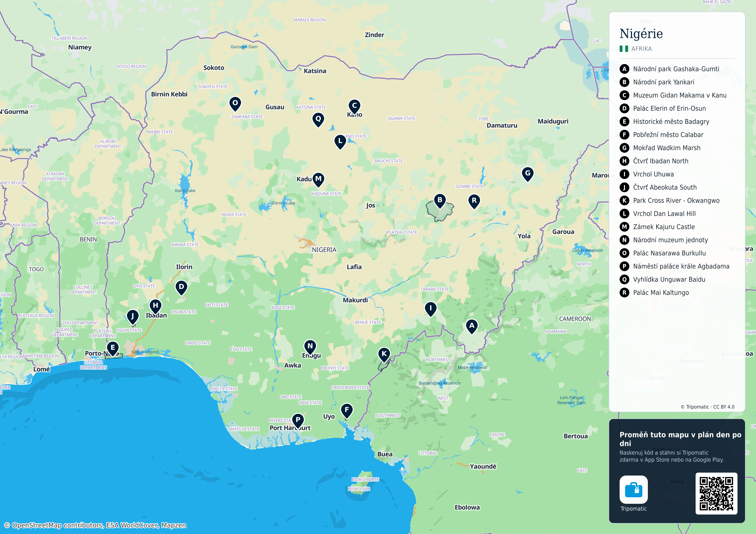Click the OpenStreetMap contributors attribution

95,525
